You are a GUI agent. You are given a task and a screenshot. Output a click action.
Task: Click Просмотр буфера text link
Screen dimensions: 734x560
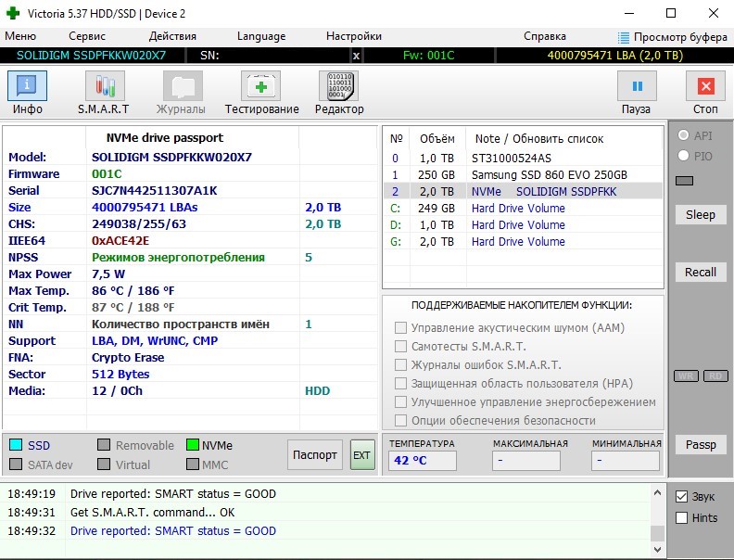tap(680, 37)
